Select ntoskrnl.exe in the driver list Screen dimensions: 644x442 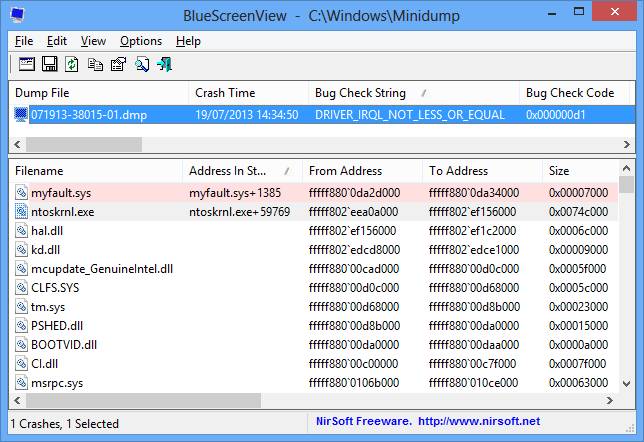coord(62,211)
